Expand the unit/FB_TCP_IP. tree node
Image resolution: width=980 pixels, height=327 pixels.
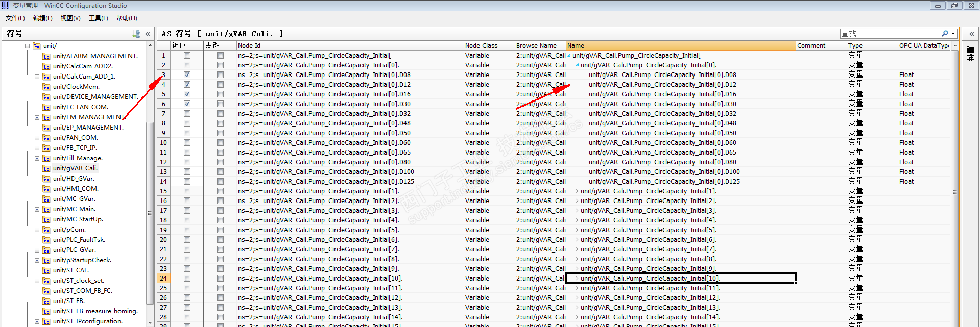pos(37,148)
